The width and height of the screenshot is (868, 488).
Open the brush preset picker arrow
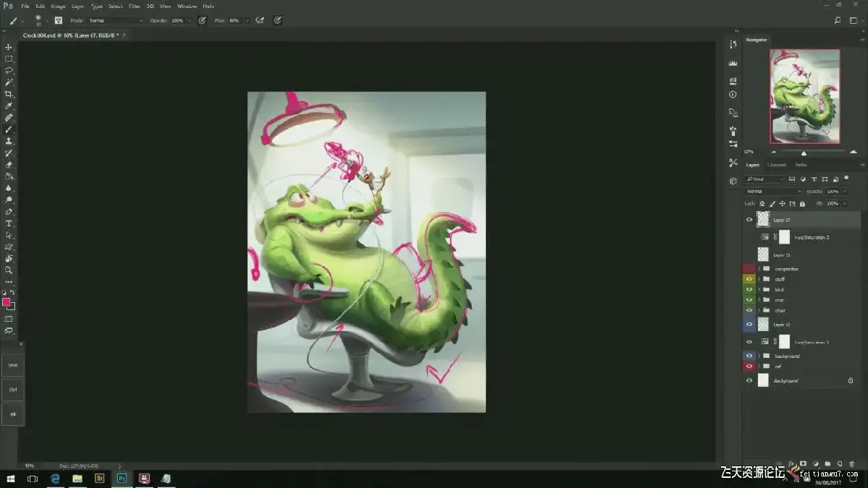point(48,20)
